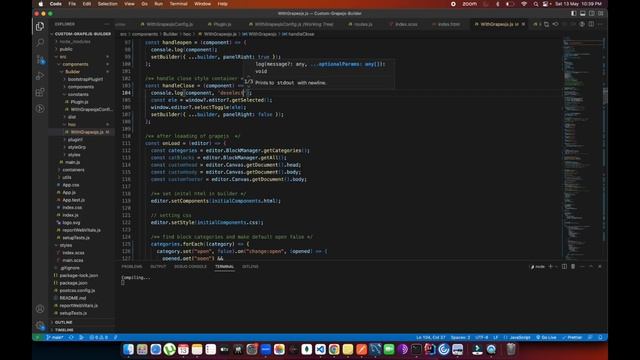640x360 pixels.
Task: Click errors and warnings count in status bar
Action: 99,338
